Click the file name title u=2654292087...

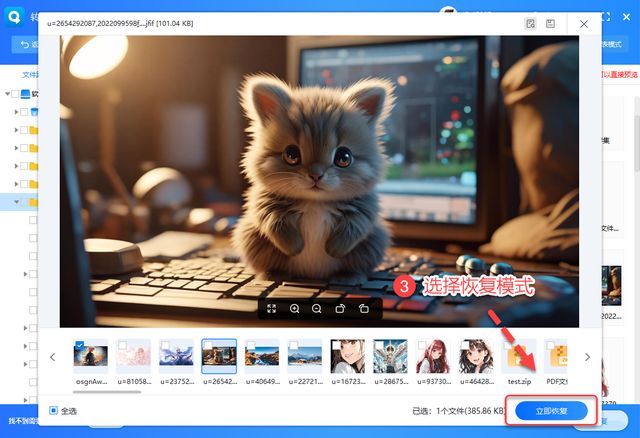point(120,24)
